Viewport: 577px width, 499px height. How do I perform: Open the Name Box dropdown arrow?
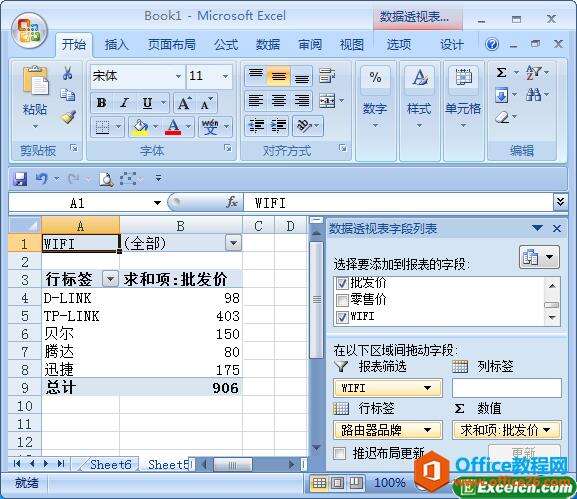pyautogui.click(x=157, y=203)
